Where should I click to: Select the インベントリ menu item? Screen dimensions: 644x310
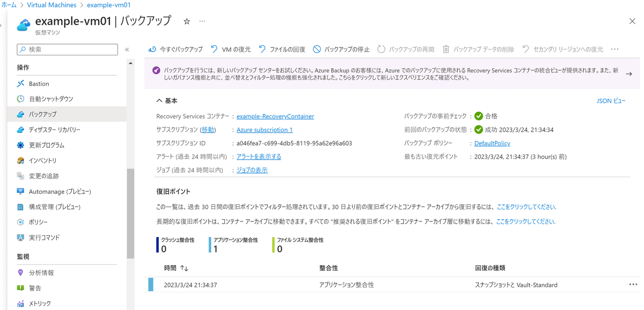(x=67, y=161)
